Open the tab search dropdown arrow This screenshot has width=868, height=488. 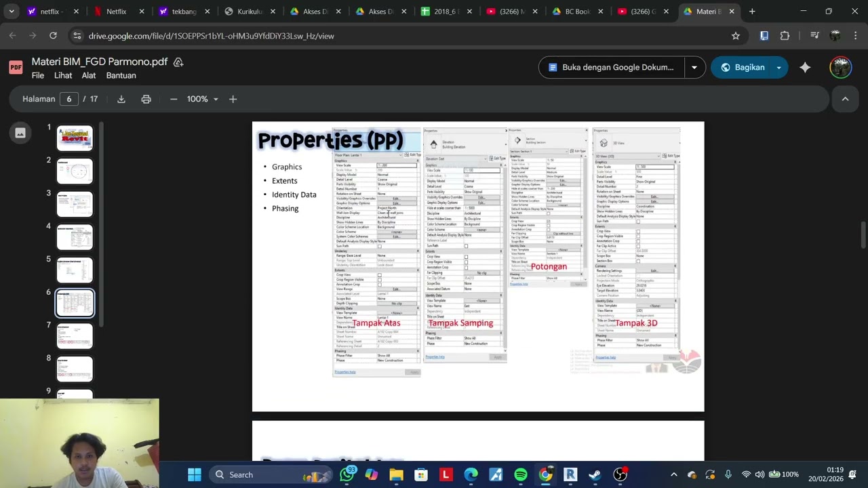(12, 12)
